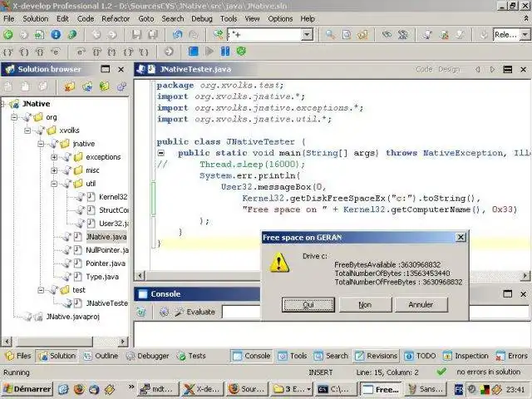Switch to C:\ command prompt taskbar item
This screenshot has height=399, width=532.
pyautogui.click(x=336, y=389)
